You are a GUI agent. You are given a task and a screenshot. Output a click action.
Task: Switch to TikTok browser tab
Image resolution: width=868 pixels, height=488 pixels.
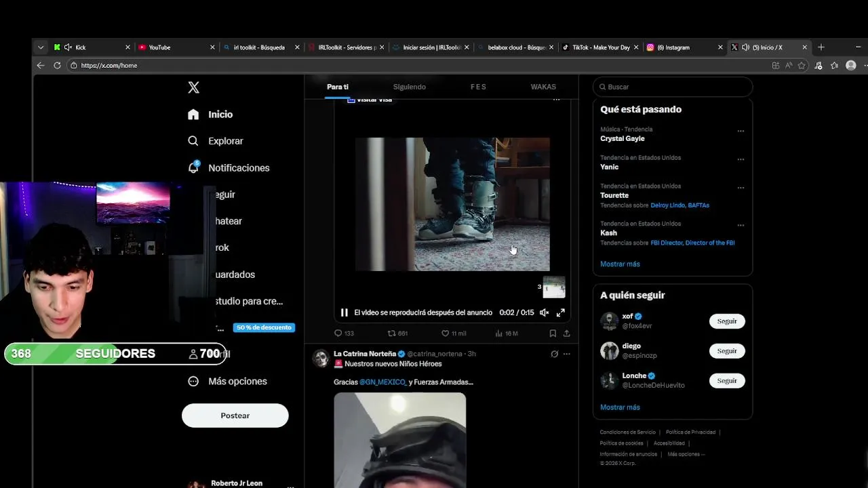[599, 47]
